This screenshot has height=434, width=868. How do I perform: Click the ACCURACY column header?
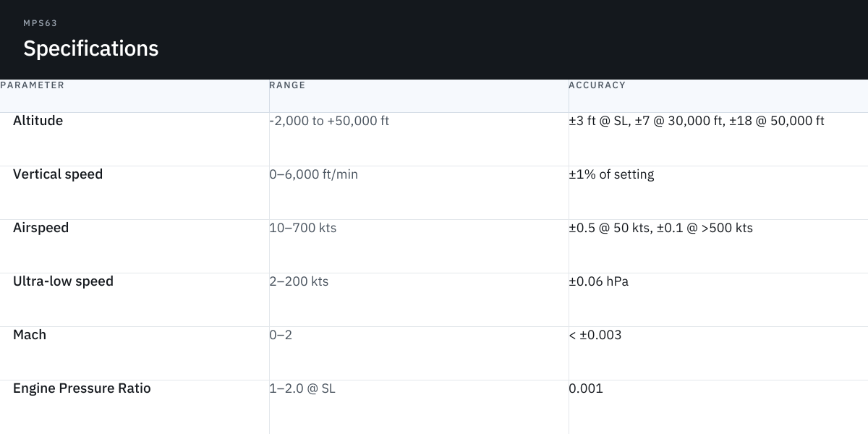click(597, 85)
